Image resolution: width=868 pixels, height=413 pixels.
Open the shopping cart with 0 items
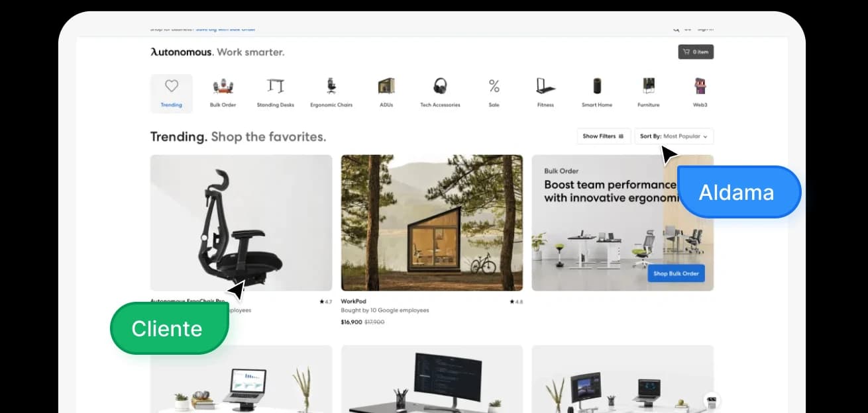696,52
